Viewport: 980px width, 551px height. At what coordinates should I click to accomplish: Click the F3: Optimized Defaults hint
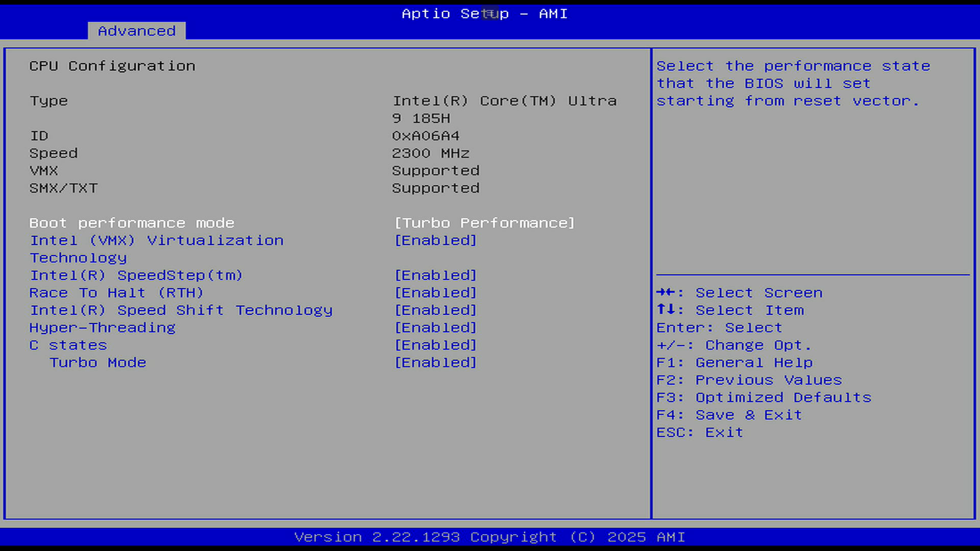point(764,397)
